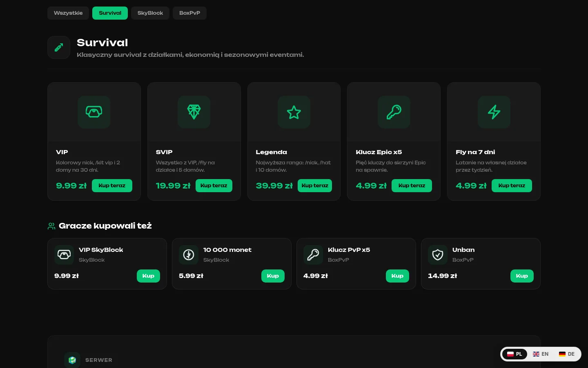
Task: Switch to the SkyBlock category tab
Action: point(150,13)
